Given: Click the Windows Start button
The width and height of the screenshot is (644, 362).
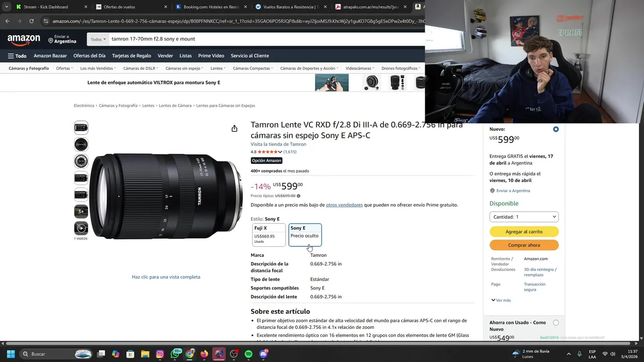Looking at the screenshot, I should coord(11,354).
